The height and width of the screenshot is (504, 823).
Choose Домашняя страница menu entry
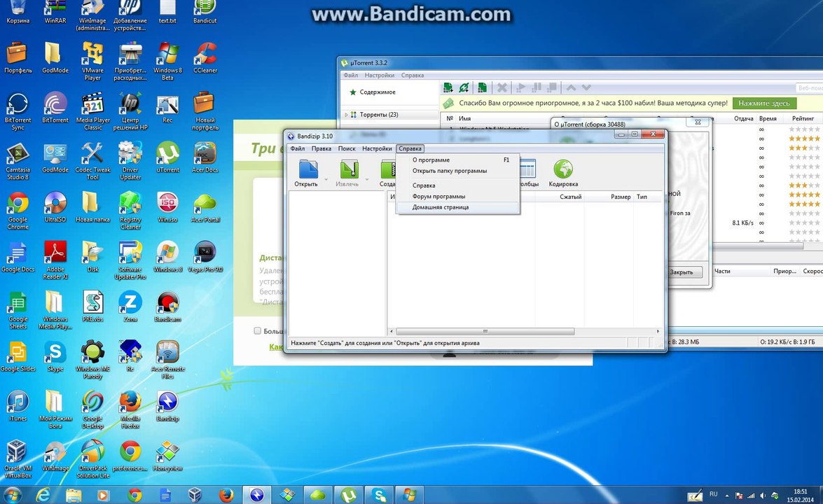tap(457, 207)
